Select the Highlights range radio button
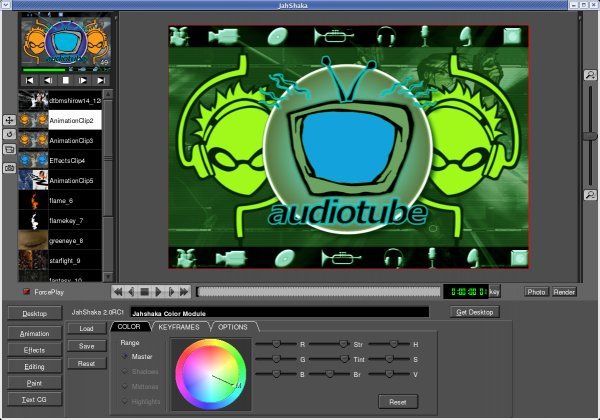This screenshot has width=600, height=420. 125,402
